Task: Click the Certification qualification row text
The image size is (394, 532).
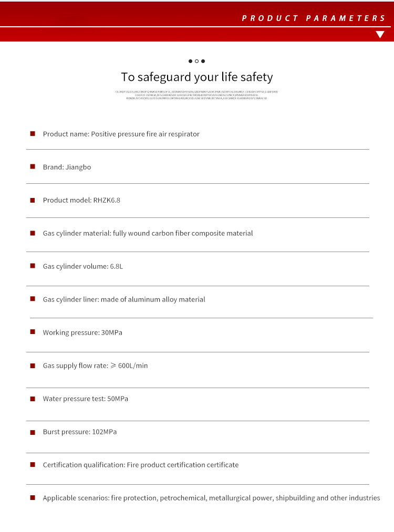Action: point(141,465)
